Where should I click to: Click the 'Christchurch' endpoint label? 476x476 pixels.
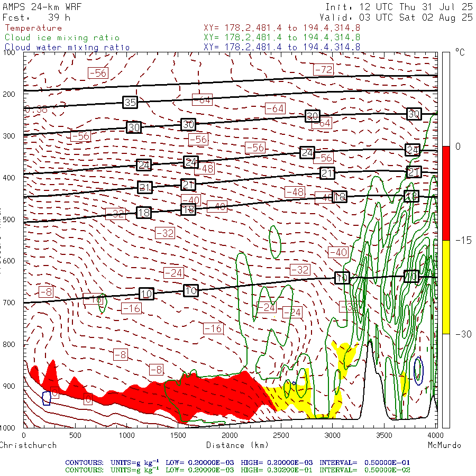28,445
